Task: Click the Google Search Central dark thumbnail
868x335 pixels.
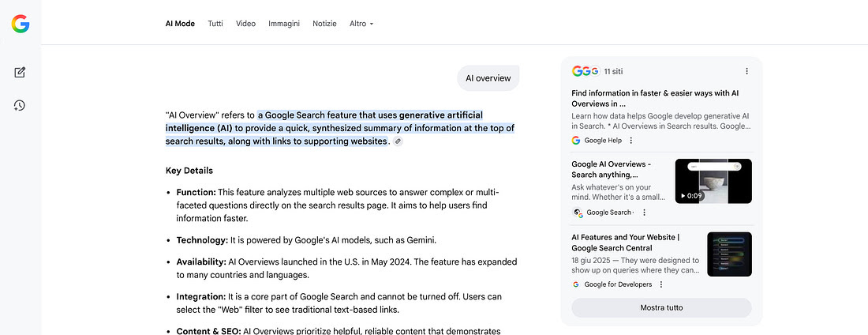Action: pyautogui.click(x=729, y=254)
